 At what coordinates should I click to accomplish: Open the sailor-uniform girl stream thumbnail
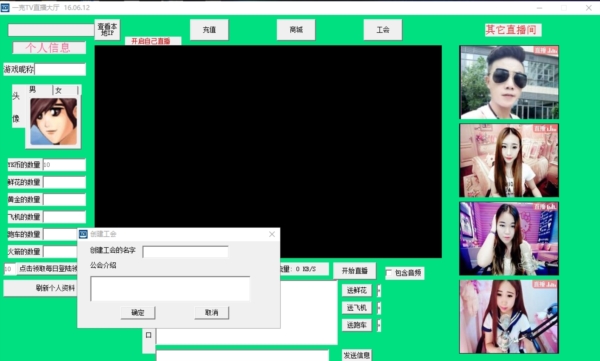click(509, 317)
